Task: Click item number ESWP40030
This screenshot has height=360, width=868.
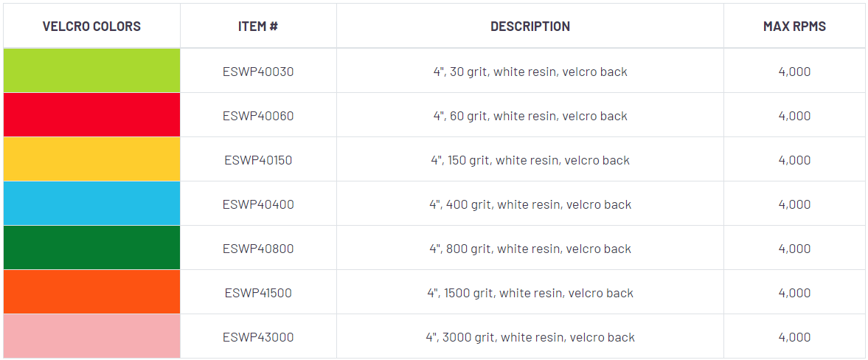Action: click(x=258, y=72)
